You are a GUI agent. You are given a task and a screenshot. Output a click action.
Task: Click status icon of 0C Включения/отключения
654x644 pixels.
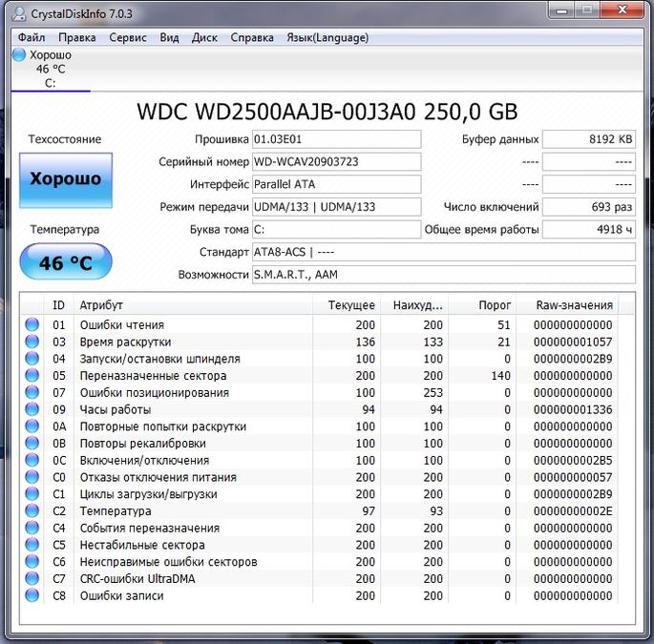(x=32, y=460)
